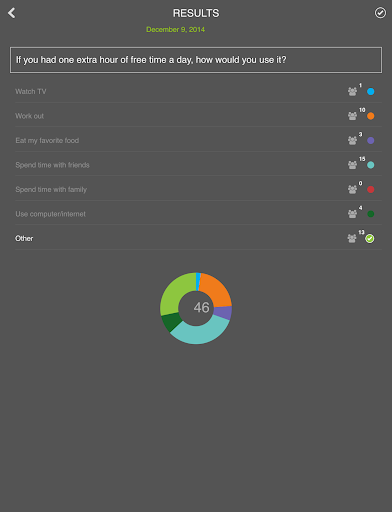Select the Spend time with family answer
The height and width of the screenshot is (512, 392).
click(51, 190)
